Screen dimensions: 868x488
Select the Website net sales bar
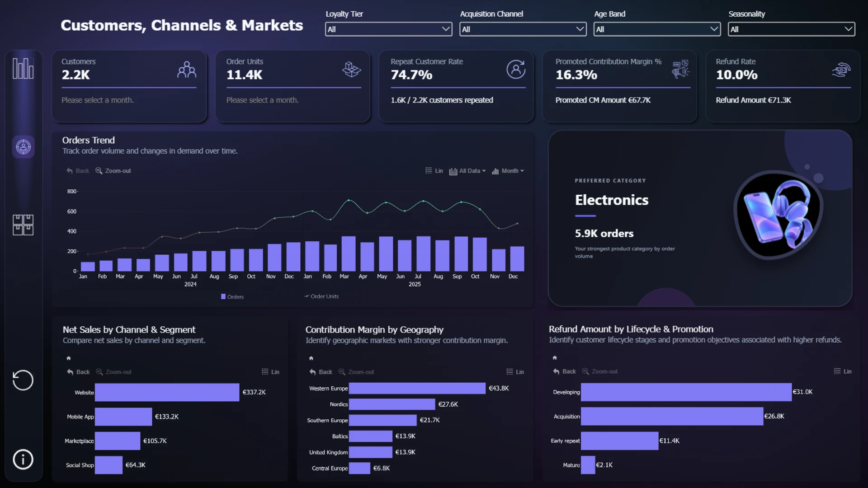[x=167, y=392]
